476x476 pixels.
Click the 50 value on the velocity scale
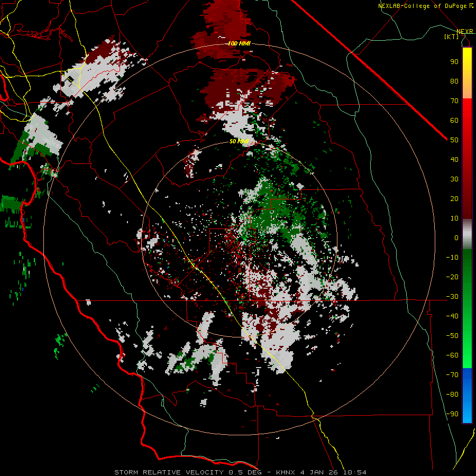click(x=454, y=140)
